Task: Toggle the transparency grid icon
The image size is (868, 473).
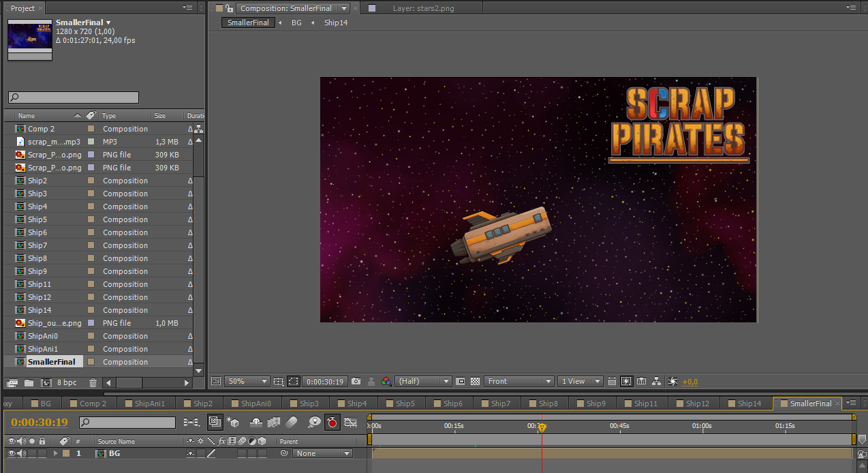Action: 476,382
